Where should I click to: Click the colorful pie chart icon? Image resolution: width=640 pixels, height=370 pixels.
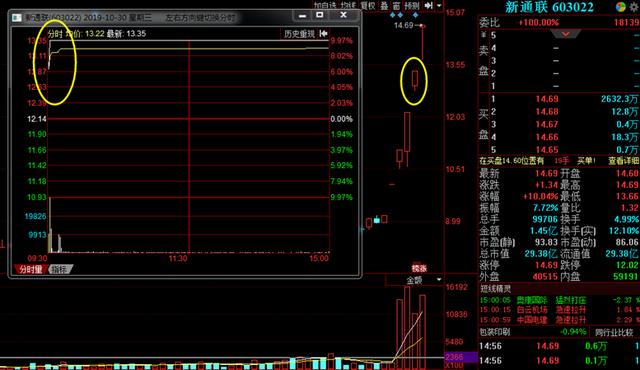[620, 7]
